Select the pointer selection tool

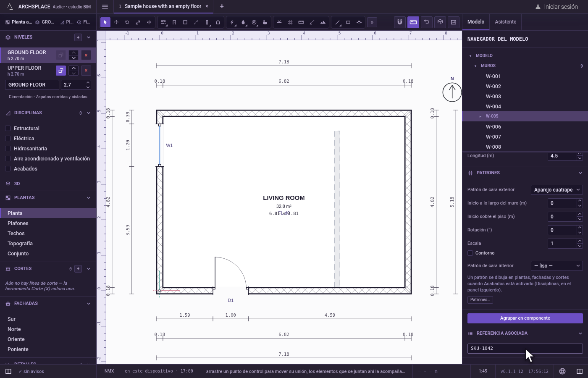pyautogui.click(x=105, y=22)
